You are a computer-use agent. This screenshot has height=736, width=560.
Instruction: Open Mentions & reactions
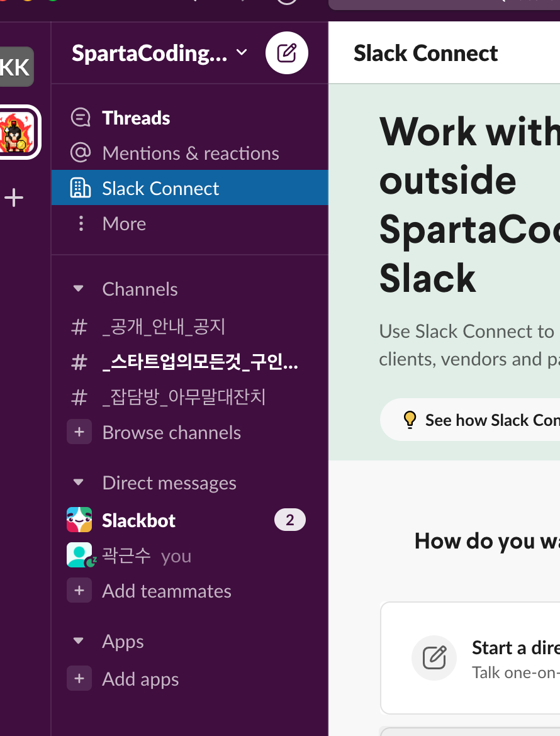point(189,153)
